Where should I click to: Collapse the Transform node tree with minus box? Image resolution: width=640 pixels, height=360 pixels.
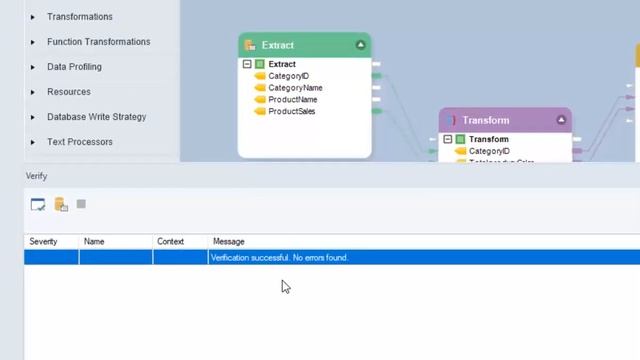[x=448, y=139]
